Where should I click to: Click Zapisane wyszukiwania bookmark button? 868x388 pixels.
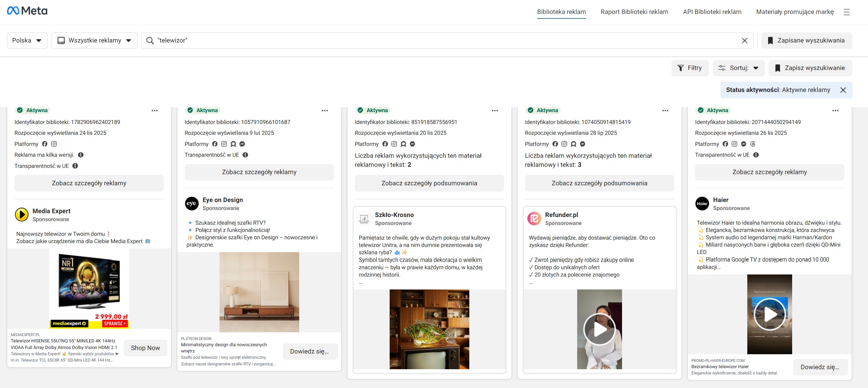806,40
